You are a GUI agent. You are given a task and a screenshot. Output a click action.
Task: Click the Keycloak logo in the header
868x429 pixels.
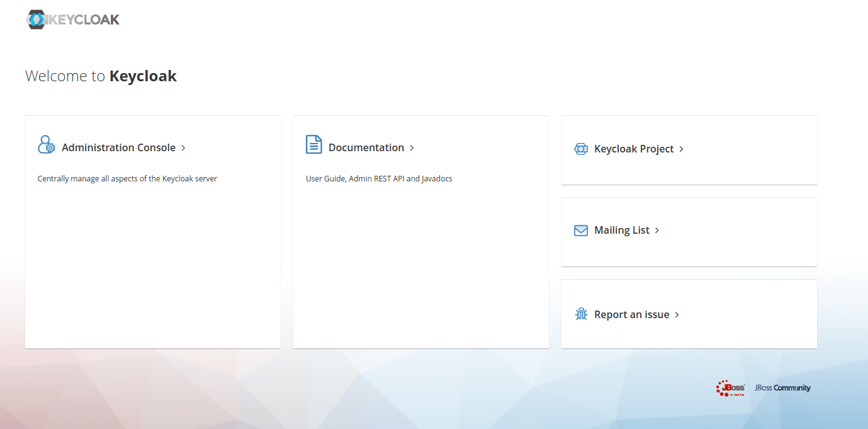pyautogui.click(x=72, y=20)
